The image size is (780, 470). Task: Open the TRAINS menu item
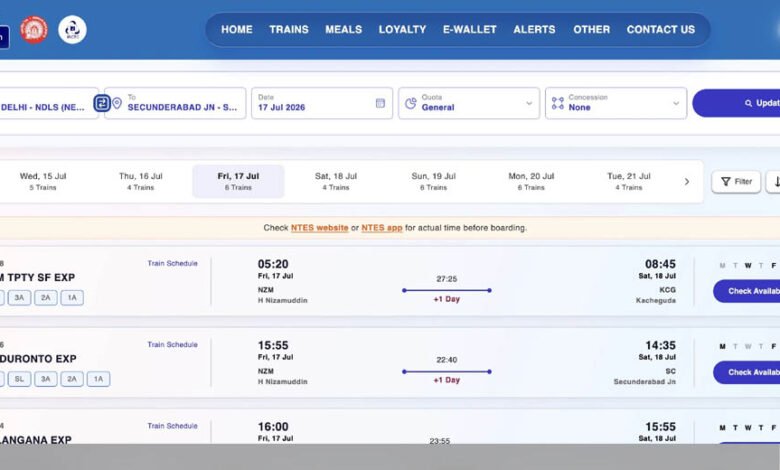(x=289, y=29)
